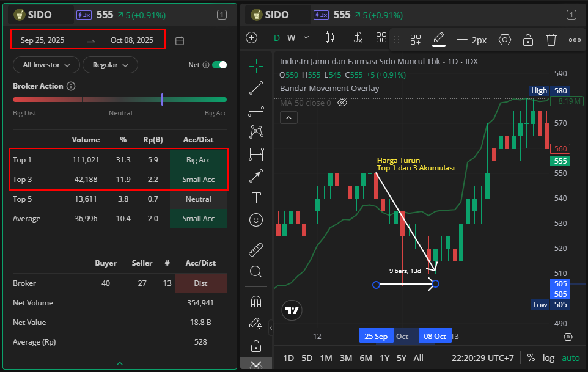Click the drawing toolbar drag handle
Image resolution: width=588 pixels, height=372 pixels.
(x=396, y=40)
